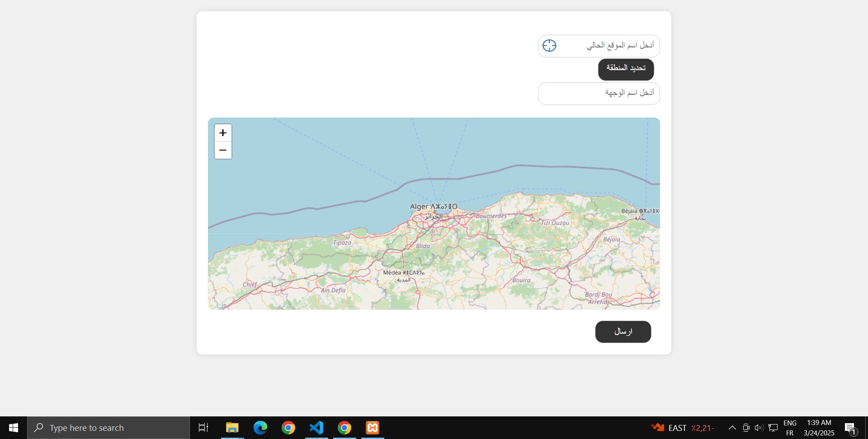Open Windows Start menu
Viewport: 868px width, 439px height.
[14, 428]
